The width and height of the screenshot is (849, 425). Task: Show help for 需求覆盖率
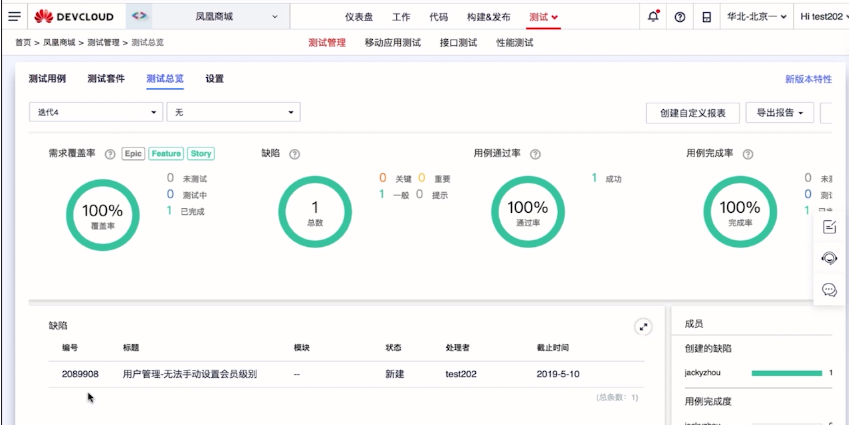click(x=110, y=154)
